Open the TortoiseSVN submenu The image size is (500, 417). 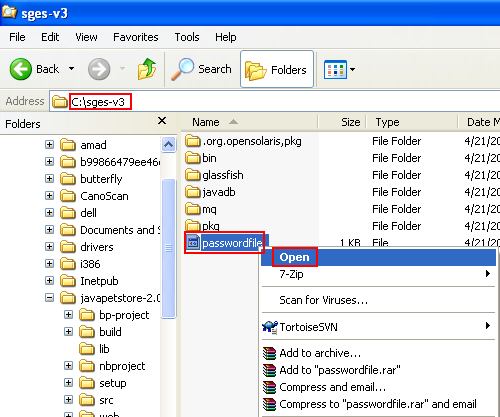[x=378, y=327]
